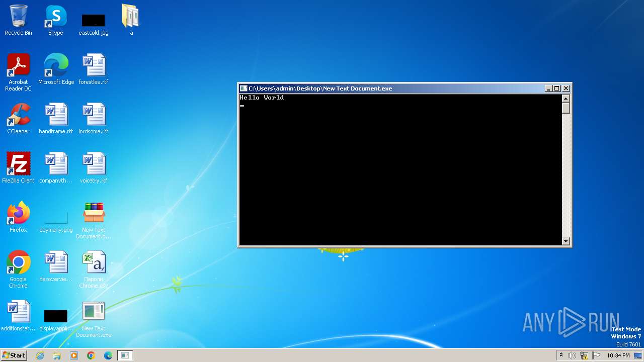Select the companyth... document icon
The image size is (644, 362).
(x=56, y=168)
